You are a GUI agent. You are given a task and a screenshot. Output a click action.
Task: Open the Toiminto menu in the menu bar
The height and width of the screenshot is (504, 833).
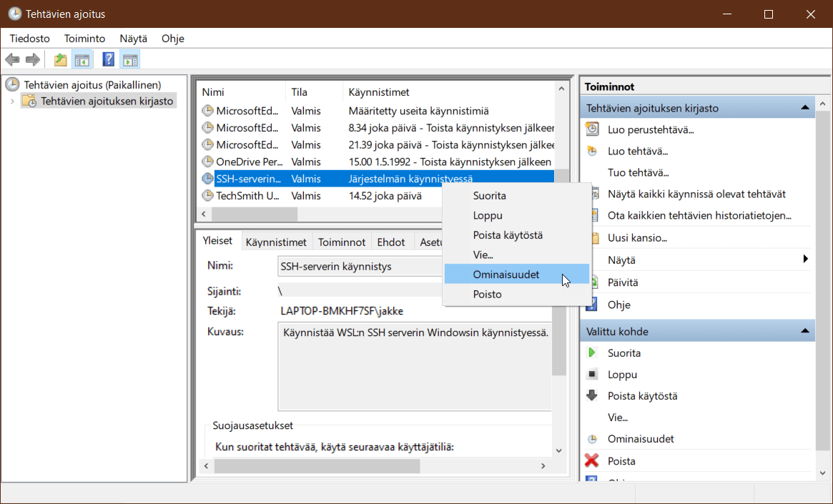tap(84, 39)
